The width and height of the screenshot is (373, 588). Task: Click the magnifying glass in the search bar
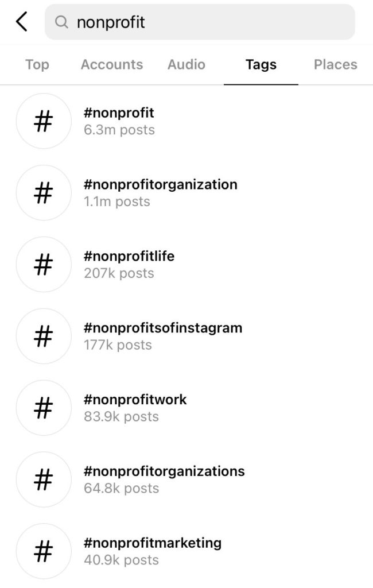click(x=61, y=21)
